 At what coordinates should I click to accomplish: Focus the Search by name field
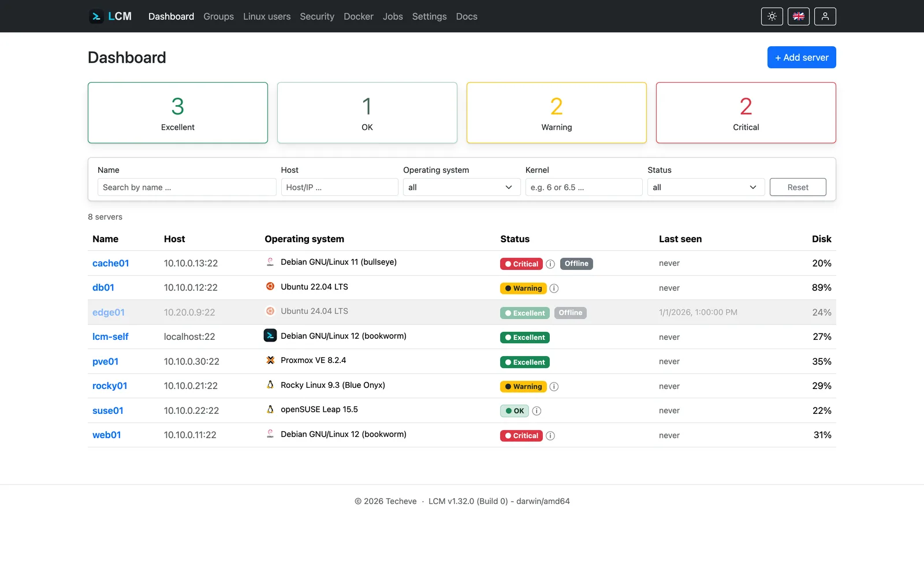coord(187,187)
